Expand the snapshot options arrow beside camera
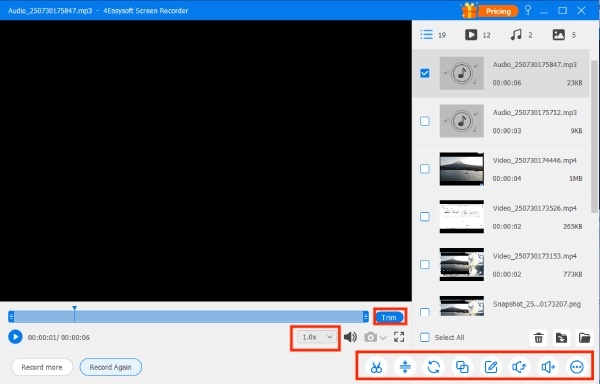 click(383, 338)
